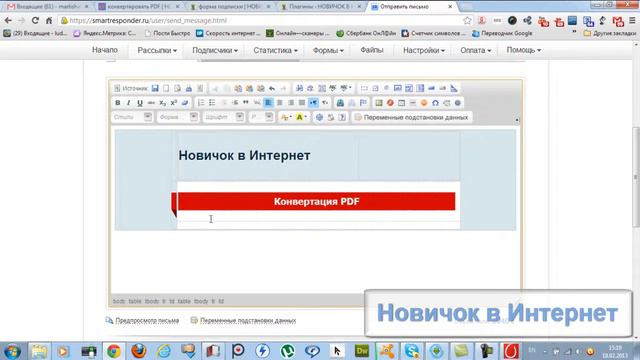Click the Переменные подстановки данных toolbar button
This screenshot has height=360, width=640.
pos(411,117)
